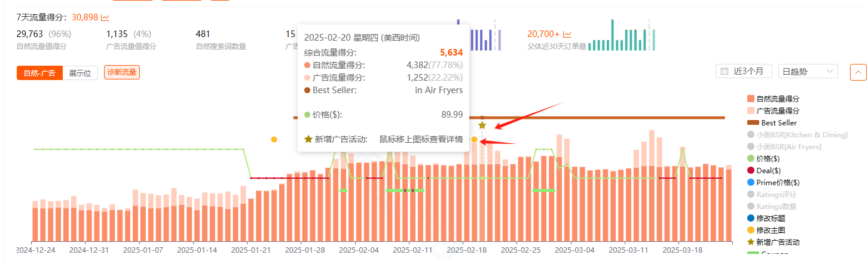Click green coupon bar near 2025-02-04
This screenshot has height=264, width=868.
[x=343, y=190]
